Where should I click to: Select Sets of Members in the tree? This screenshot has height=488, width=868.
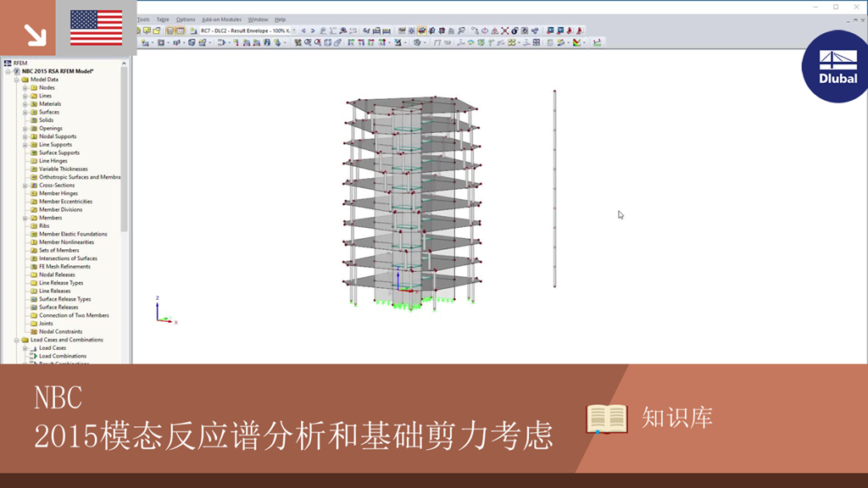(x=58, y=250)
